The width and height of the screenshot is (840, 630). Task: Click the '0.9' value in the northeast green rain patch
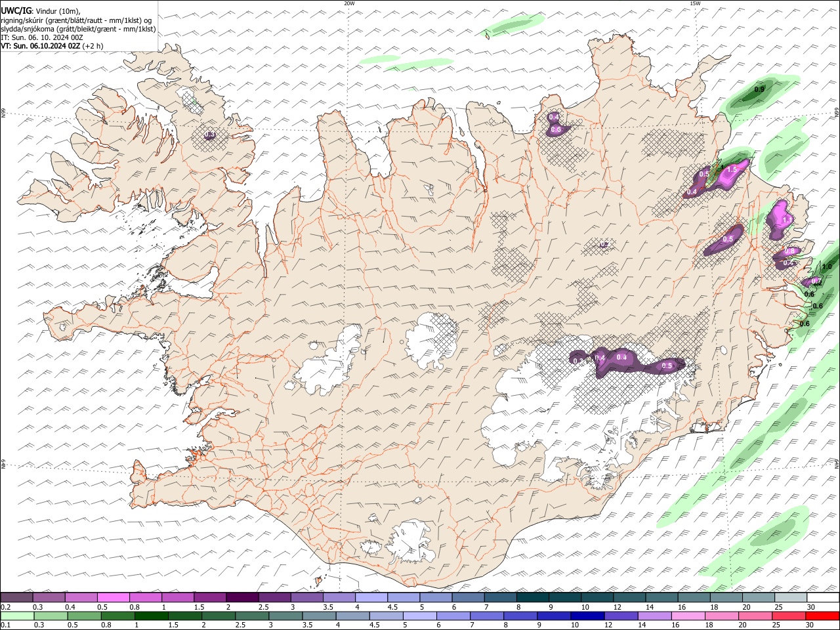pyautogui.click(x=759, y=89)
